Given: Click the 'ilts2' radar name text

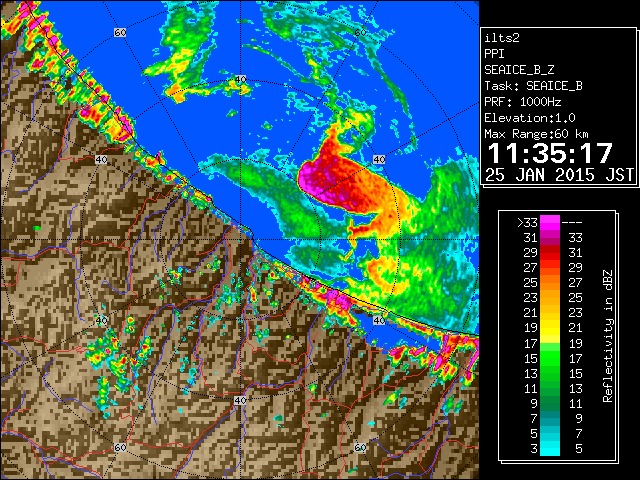Looking at the screenshot, I should (x=502, y=38).
